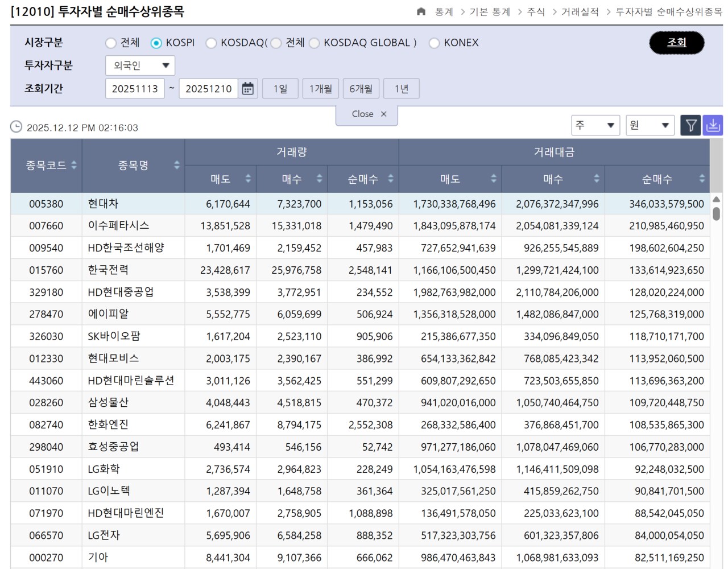
Task: Select 전체 market radio button
Action: pos(111,43)
